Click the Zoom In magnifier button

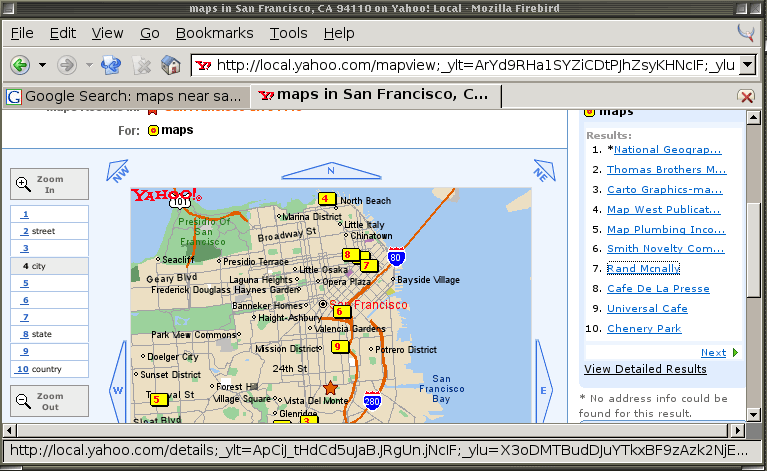tap(49, 184)
